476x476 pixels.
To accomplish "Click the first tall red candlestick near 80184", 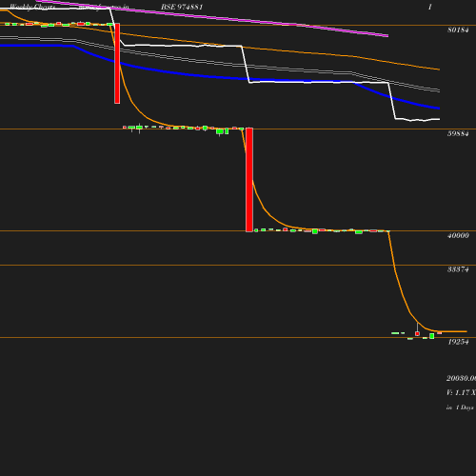I will pyautogui.click(x=117, y=63).
